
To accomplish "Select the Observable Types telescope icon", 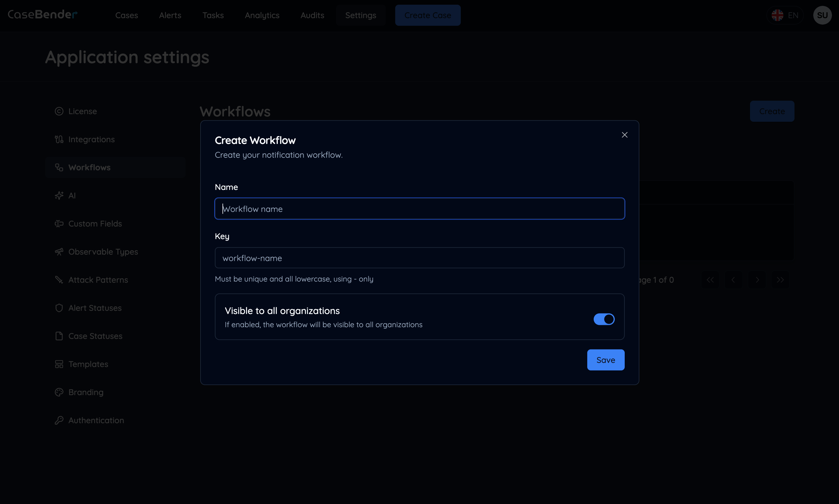I will pos(59,252).
